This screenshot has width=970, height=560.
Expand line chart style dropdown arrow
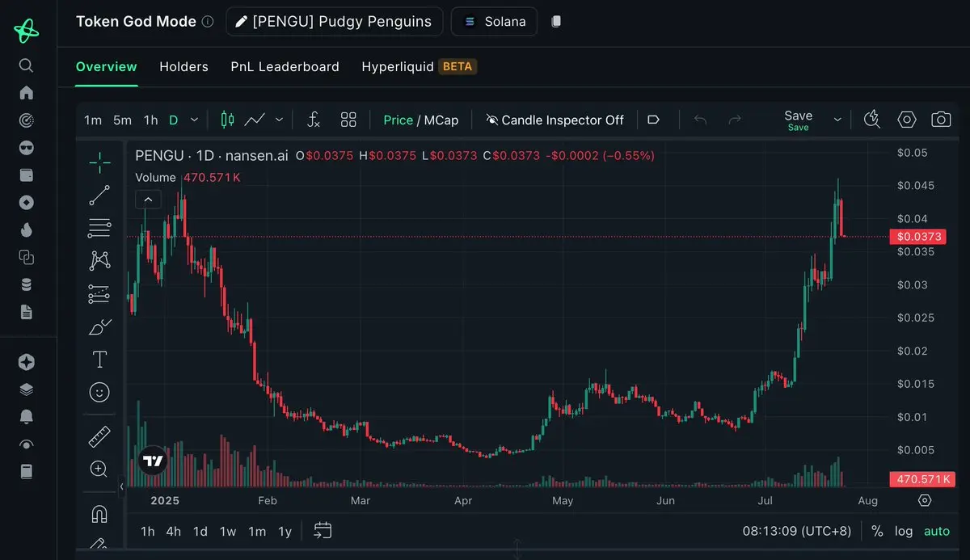click(279, 120)
